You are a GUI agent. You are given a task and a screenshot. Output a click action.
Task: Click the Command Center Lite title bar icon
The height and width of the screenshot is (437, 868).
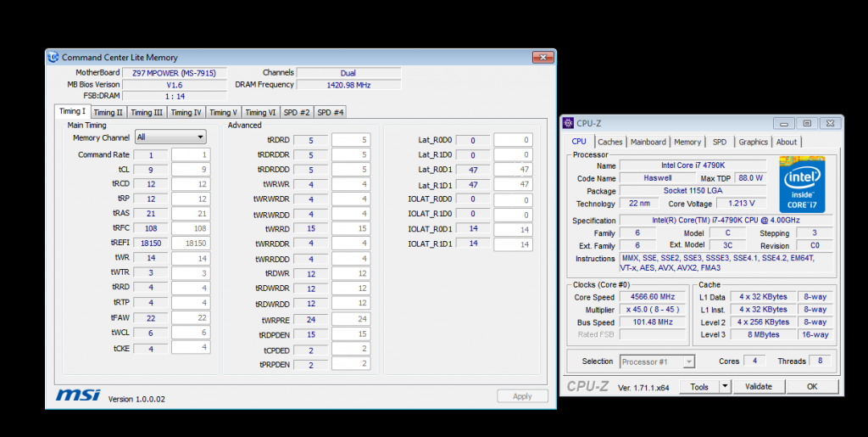(x=53, y=57)
